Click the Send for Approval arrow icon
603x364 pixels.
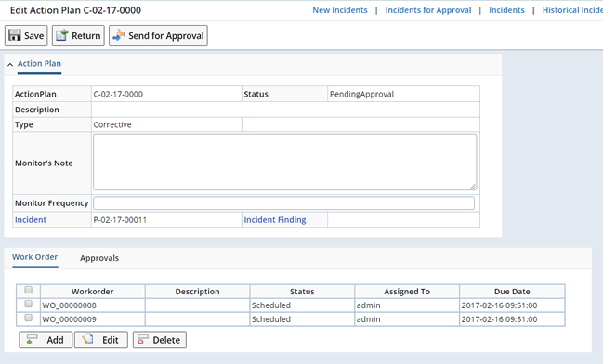click(x=119, y=35)
